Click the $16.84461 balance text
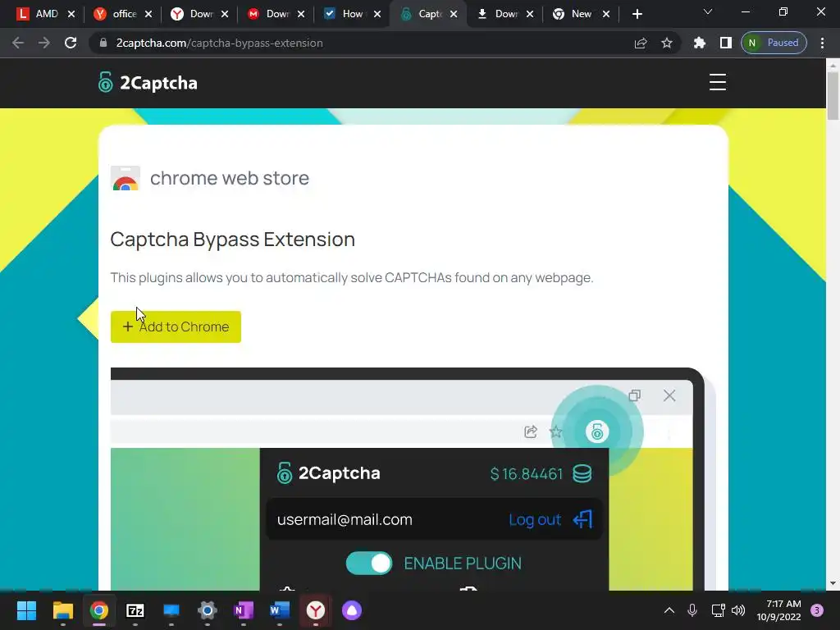 [527, 474]
